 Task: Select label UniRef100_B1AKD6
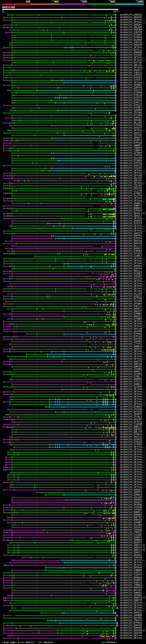pos(131,40)
